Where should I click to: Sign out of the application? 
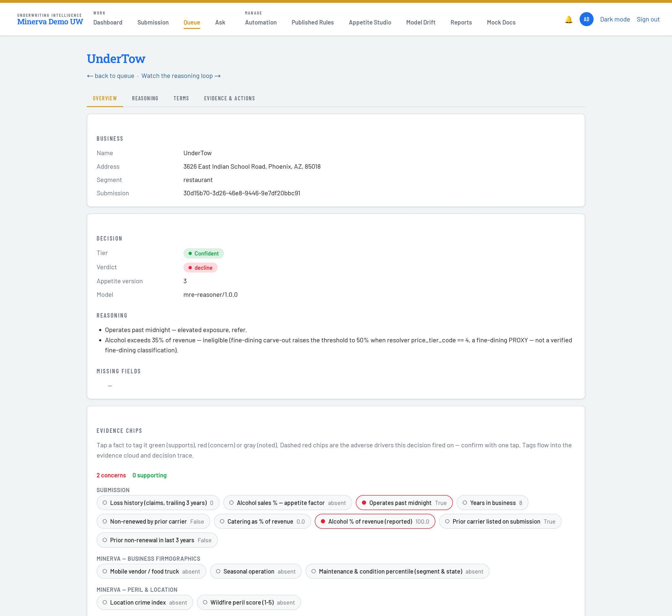pyautogui.click(x=648, y=19)
